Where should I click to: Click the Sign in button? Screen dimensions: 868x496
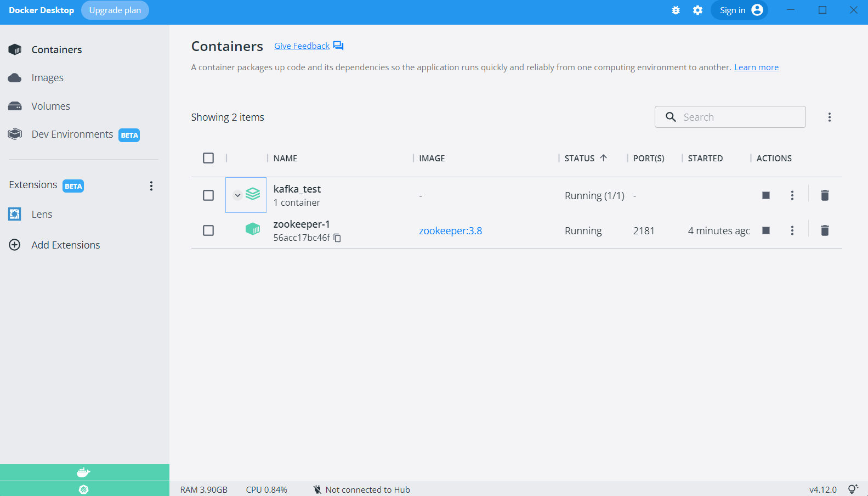point(739,10)
